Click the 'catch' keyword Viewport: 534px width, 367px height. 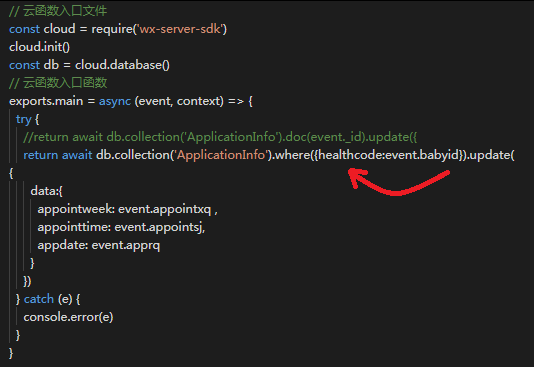point(39,299)
